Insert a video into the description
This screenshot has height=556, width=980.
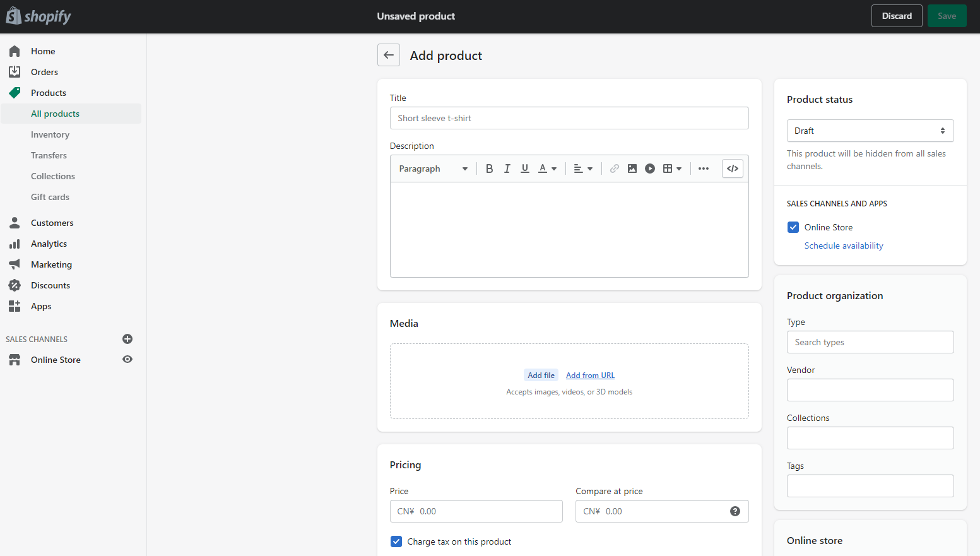pos(649,169)
